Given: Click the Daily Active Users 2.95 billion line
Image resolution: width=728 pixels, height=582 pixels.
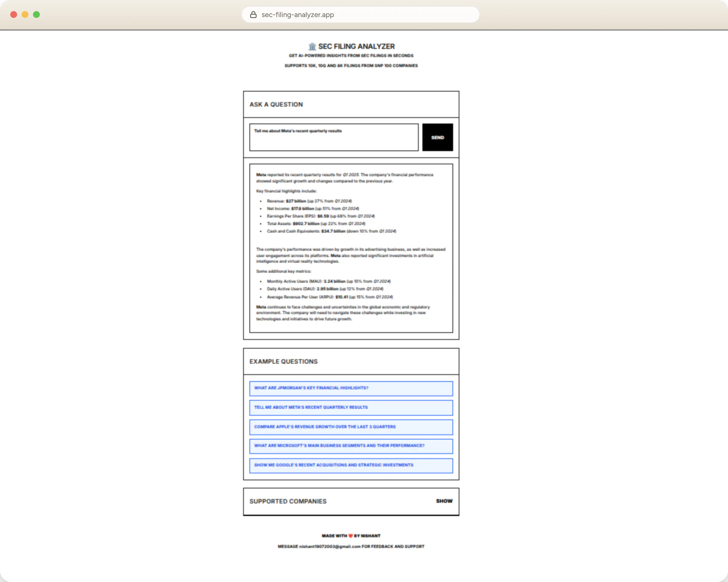Looking at the screenshot, I should 325,289.
